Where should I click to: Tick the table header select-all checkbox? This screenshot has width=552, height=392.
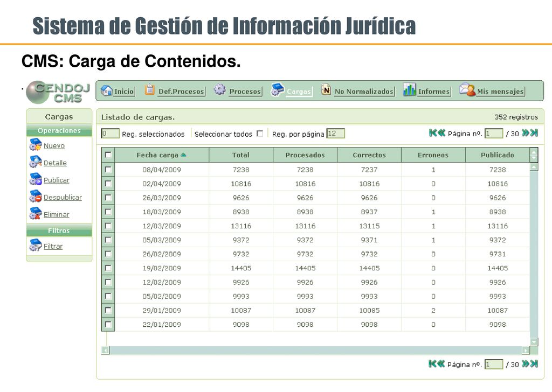(108, 155)
